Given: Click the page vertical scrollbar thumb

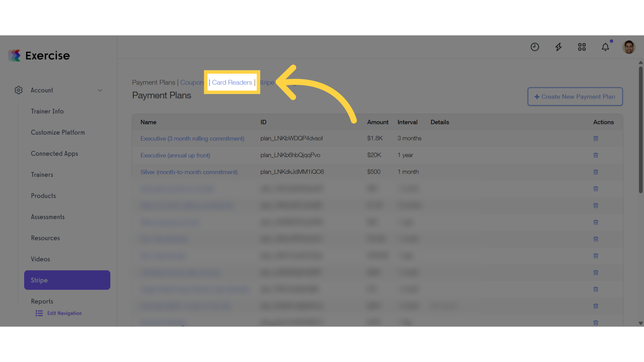Looking at the screenshot, I should pos(641,130).
